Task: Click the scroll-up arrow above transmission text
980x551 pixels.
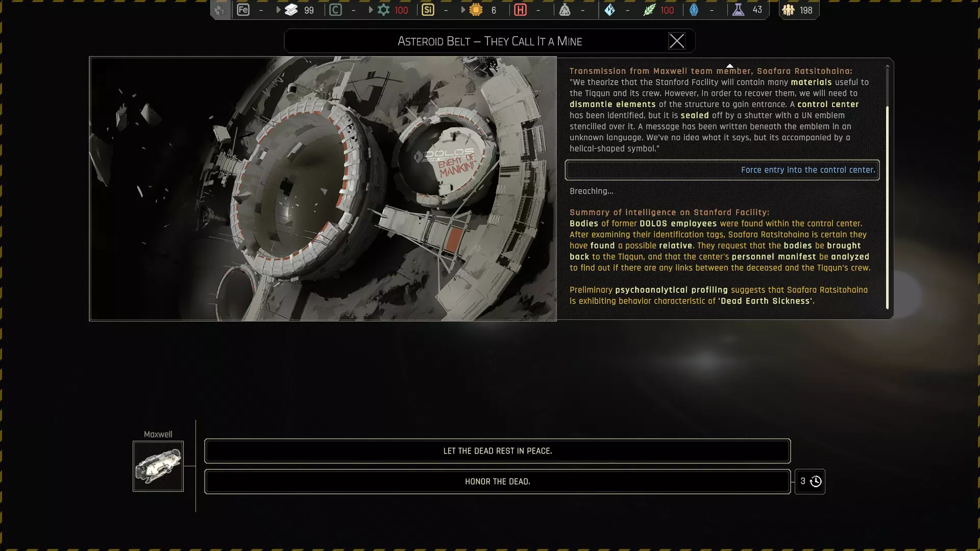Action: coord(730,66)
